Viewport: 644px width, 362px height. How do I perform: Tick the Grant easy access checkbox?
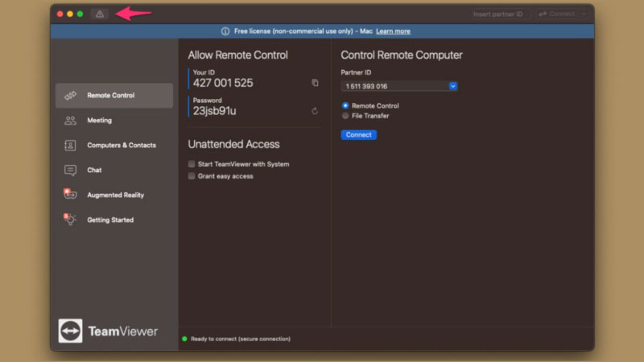[192, 176]
